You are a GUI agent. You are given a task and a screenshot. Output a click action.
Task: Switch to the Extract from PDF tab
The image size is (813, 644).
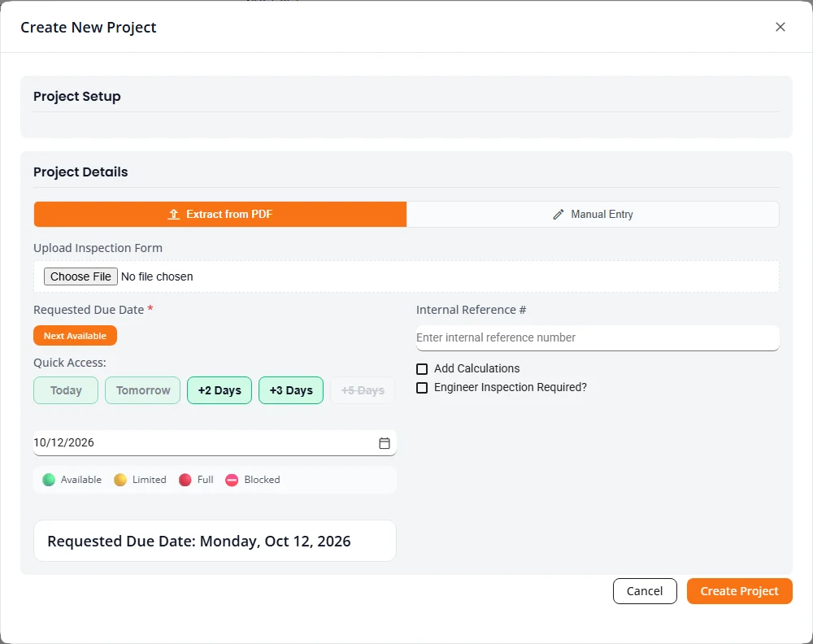220,214
